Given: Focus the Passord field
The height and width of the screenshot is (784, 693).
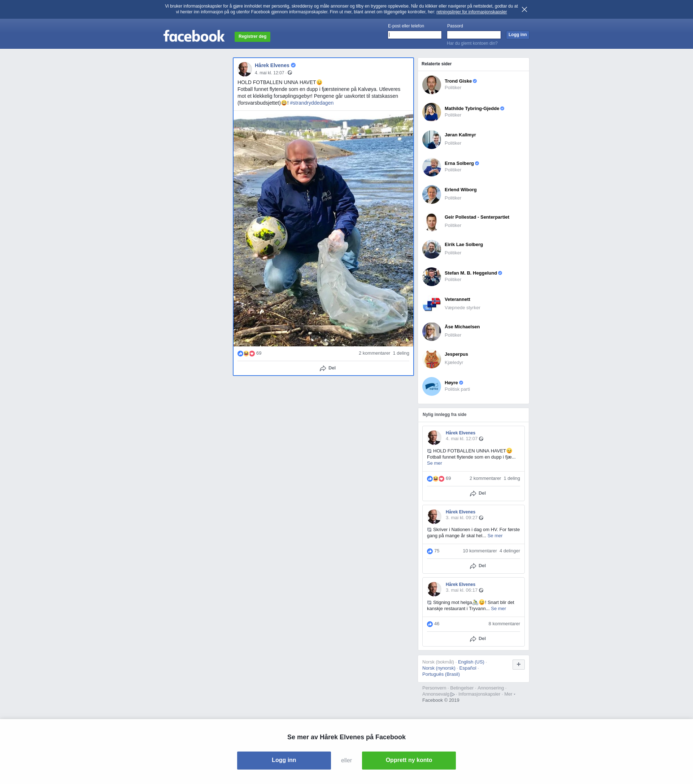Looking at the screenshot, I should coord(474,35).
